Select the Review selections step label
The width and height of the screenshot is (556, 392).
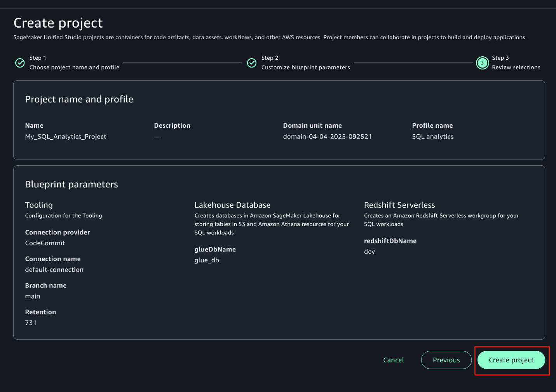[x=516, y=67]
